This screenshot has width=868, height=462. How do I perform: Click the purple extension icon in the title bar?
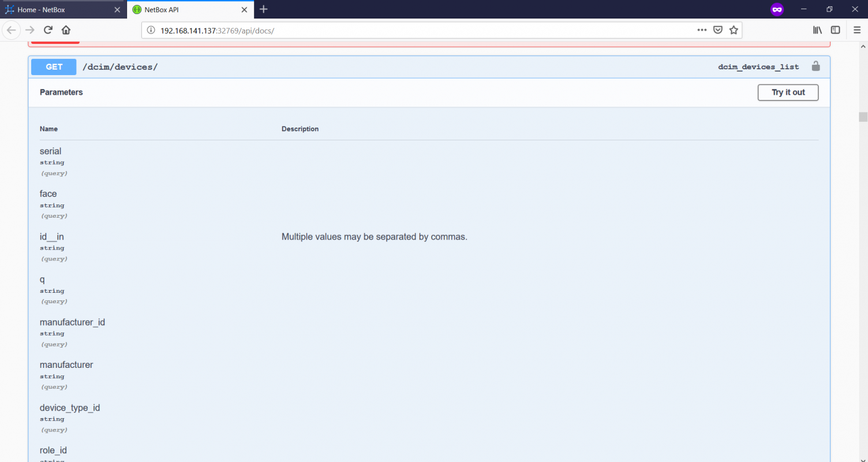coord(777,9)
